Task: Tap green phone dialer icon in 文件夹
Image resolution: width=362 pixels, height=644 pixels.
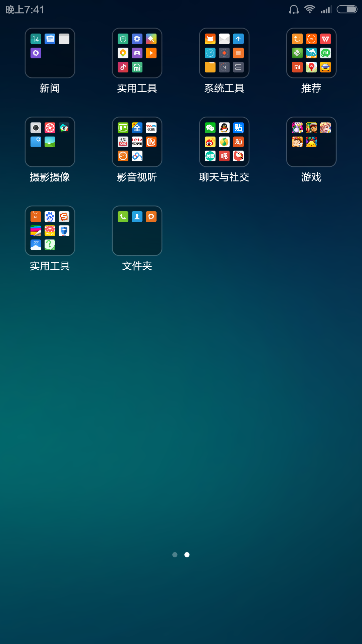Action: coord(123,217)
